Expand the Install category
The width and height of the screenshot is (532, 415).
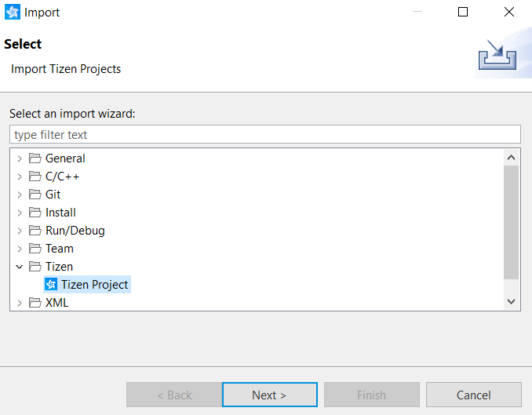20,213
